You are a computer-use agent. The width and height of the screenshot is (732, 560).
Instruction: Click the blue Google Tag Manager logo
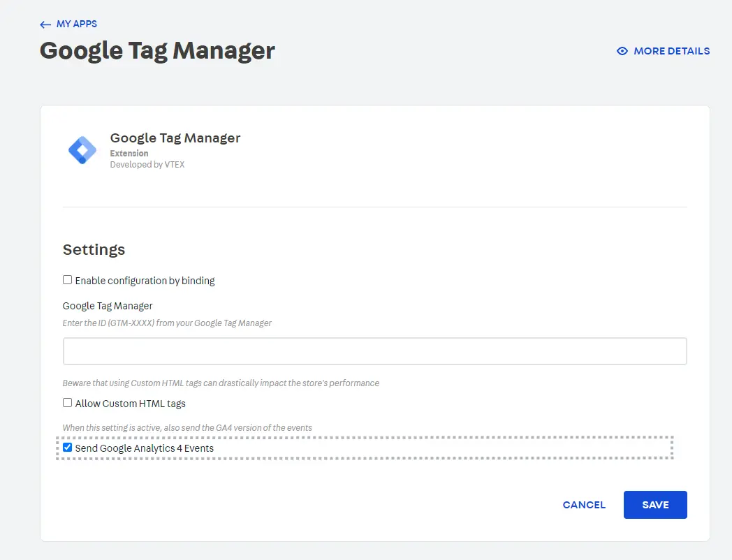tap(82, 150)
